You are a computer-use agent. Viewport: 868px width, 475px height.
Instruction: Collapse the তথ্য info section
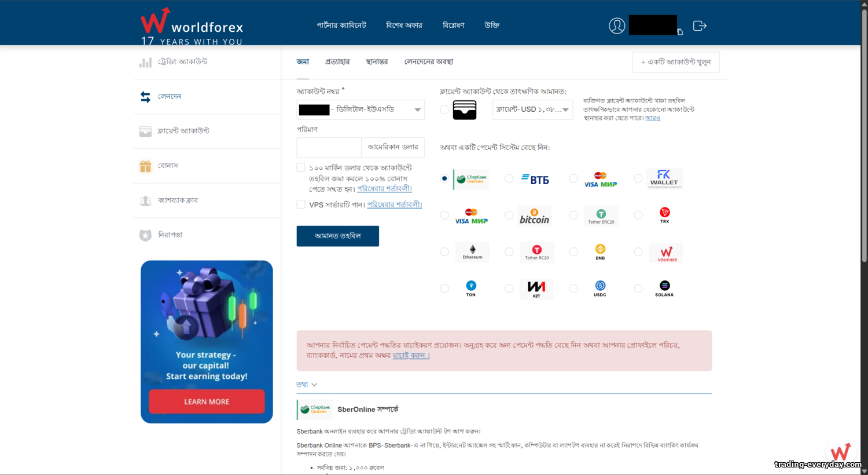(307, 385)
